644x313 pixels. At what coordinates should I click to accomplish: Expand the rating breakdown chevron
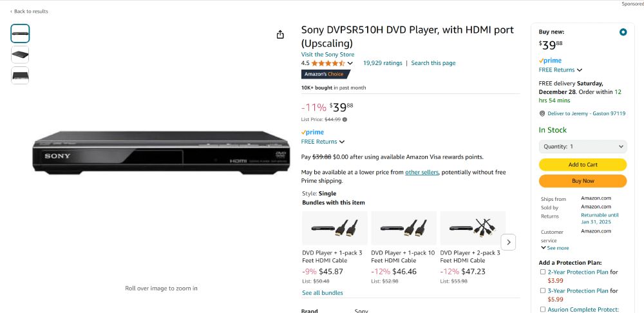350,63
